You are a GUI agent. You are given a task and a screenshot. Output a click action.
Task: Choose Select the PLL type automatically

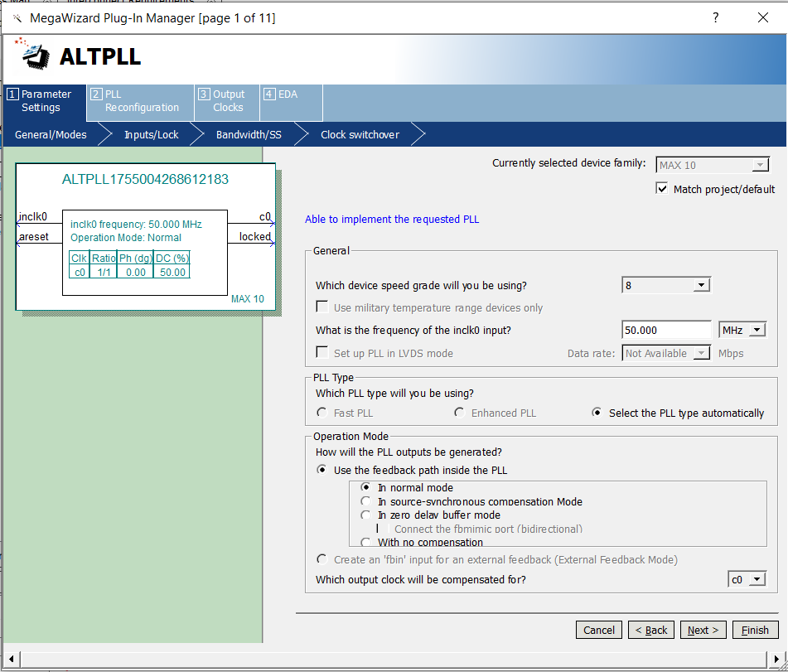(x=597, y=413)
